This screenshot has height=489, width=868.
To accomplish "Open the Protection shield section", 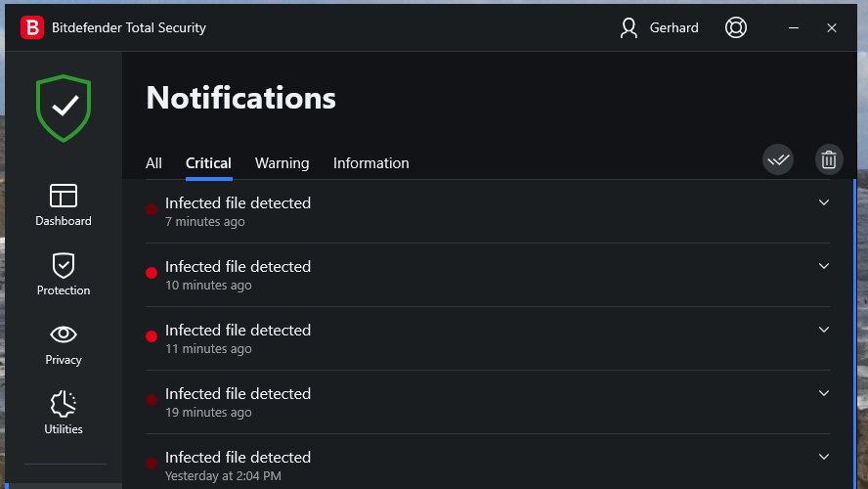I will 64,274.
